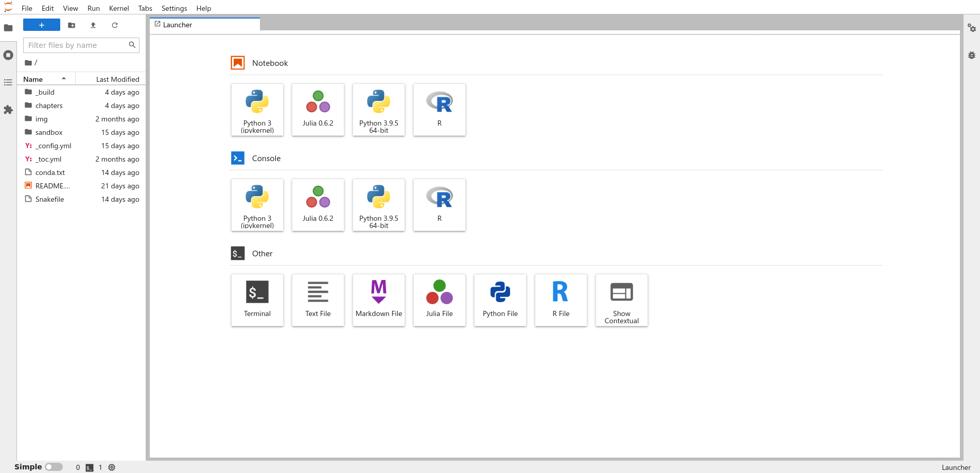Image resolution: width=980 pixels, height=473 pixels.
Task: Select the _config.yml file
Action: point(81,146)
